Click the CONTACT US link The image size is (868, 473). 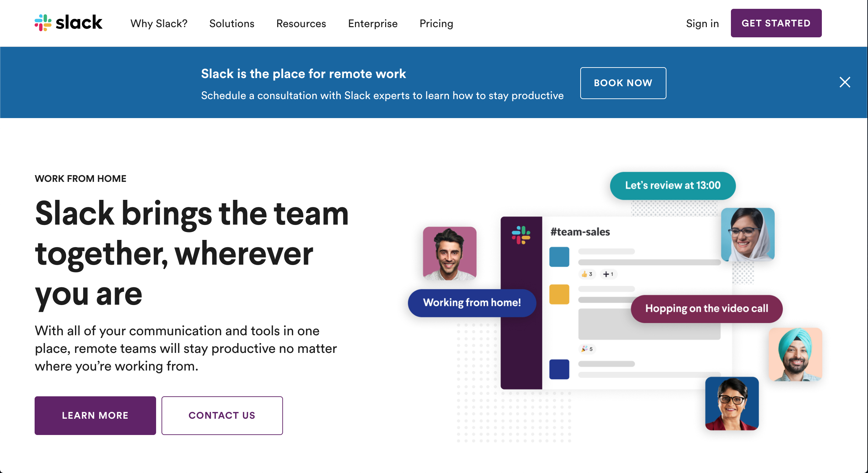[x=222, y=415]
